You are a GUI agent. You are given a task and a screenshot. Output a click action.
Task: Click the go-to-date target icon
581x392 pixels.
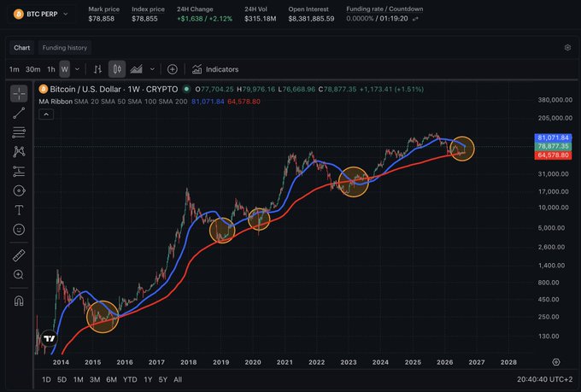pyautogui.click(x=556, y=362)
